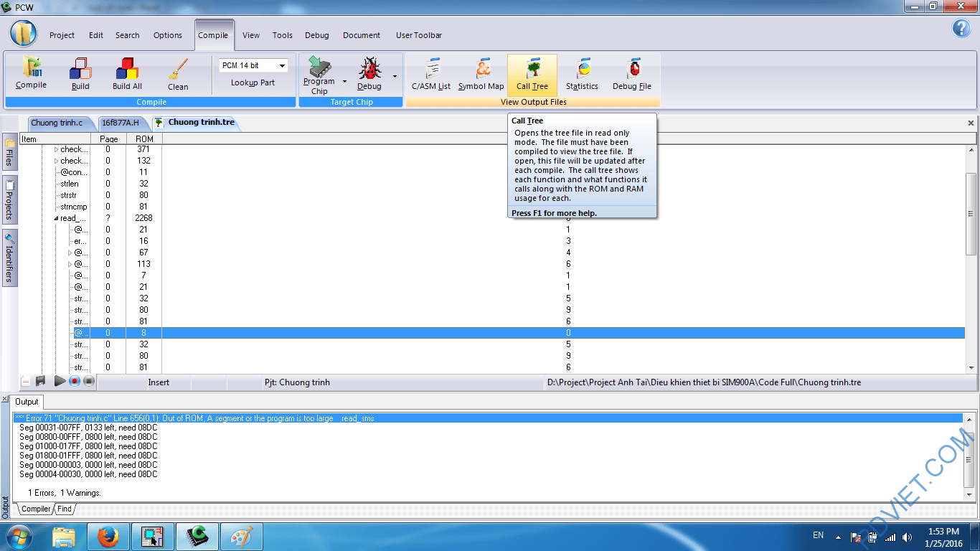Expand the first check... tree node

57,149
